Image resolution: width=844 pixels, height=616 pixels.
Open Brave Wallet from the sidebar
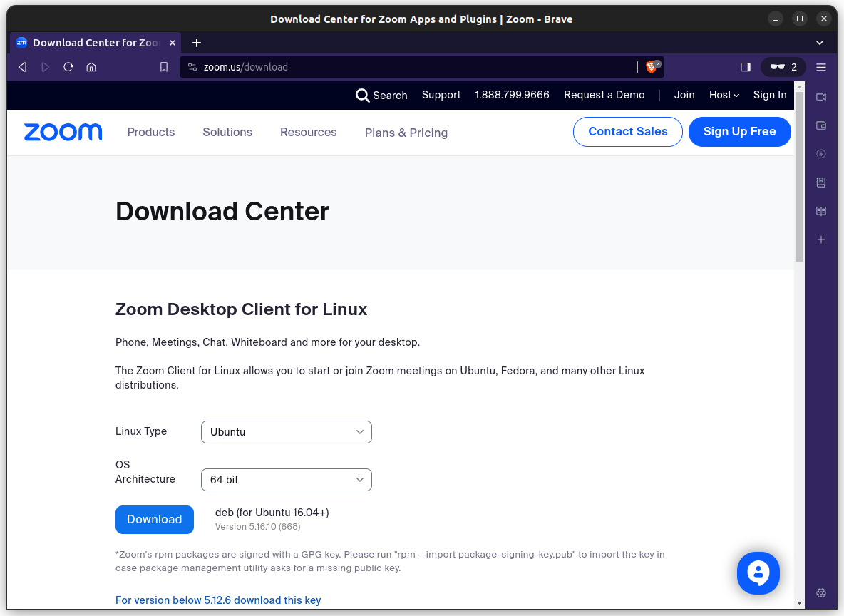pyautogui.click(x=820, y=125)
